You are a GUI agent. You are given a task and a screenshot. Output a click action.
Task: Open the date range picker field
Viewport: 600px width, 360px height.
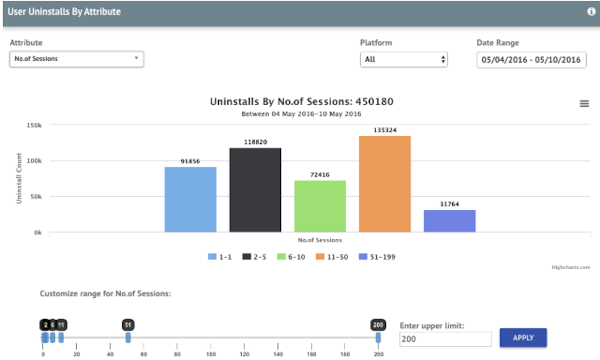[x=531, y=60]
